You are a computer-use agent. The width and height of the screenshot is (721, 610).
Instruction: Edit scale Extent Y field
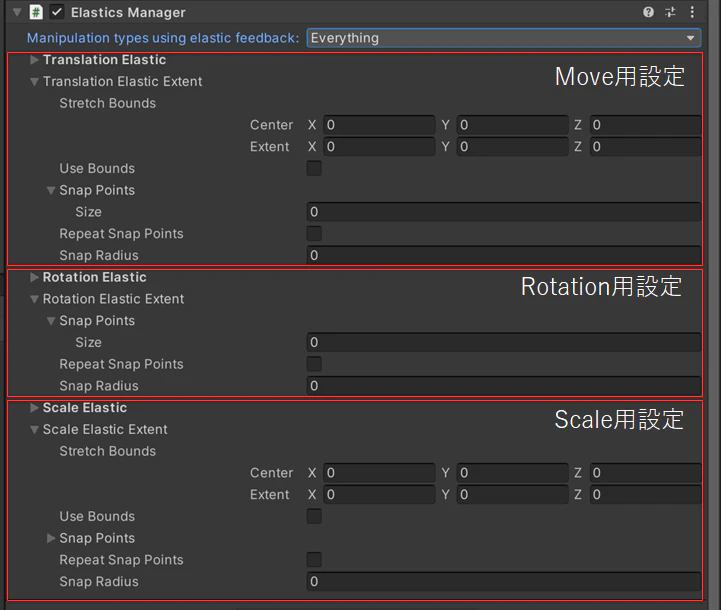[x=512, y=495]
